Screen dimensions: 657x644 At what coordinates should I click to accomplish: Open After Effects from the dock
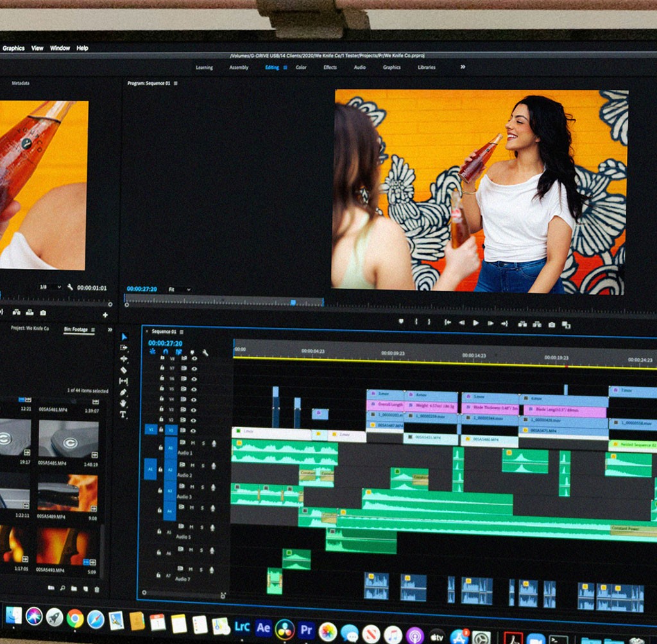(263, 628)
